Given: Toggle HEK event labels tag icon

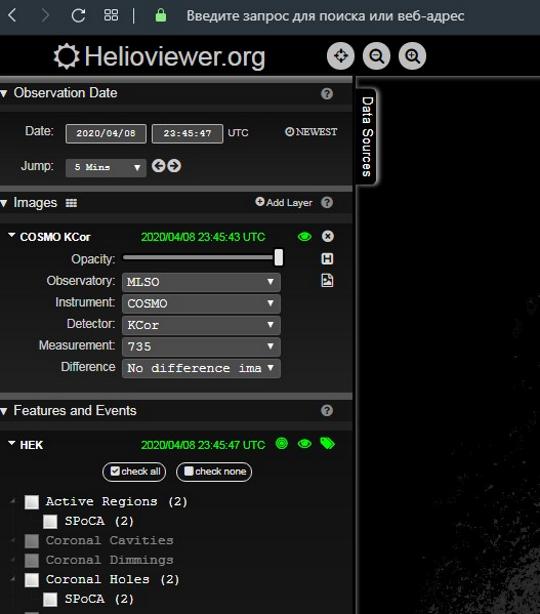Looking at the screenshot, I should click(327, 444).
